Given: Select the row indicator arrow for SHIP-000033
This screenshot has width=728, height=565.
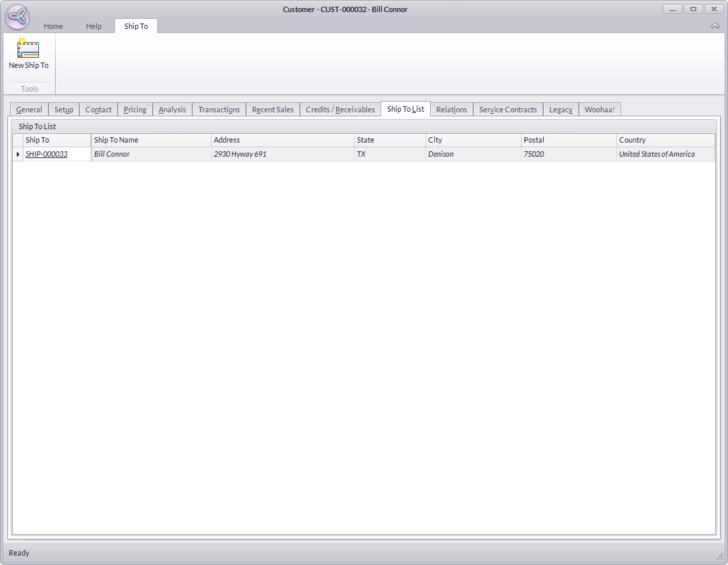Looking at the screenshot, I should (x=17, y=154).
